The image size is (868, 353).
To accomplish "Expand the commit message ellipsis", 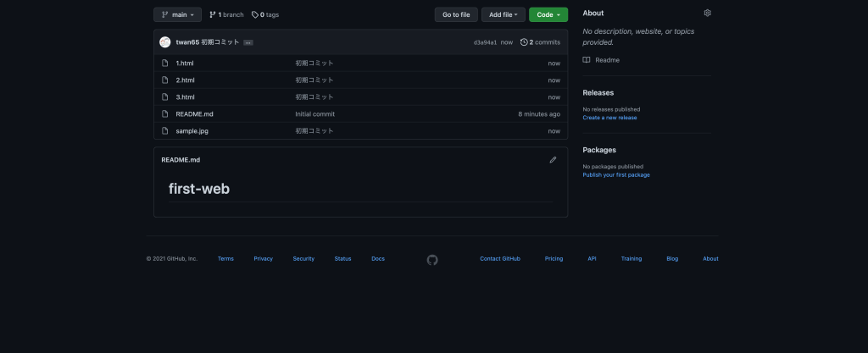I will point(248,42).
